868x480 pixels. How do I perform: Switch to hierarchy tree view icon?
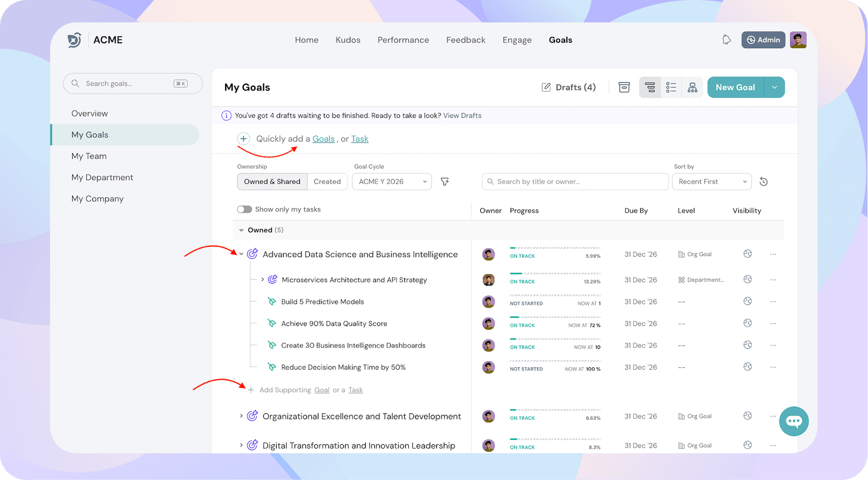[x=650, y=87]
